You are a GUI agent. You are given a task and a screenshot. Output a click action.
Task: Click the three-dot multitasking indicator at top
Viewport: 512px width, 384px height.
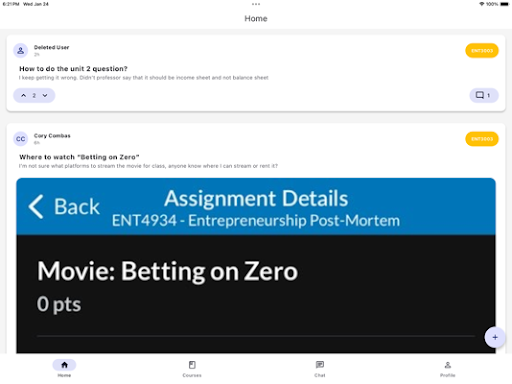tap(256, 4)
